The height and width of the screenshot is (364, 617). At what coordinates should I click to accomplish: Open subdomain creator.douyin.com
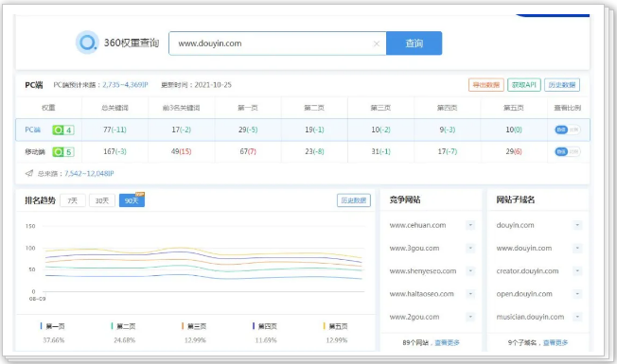(527, 270)
